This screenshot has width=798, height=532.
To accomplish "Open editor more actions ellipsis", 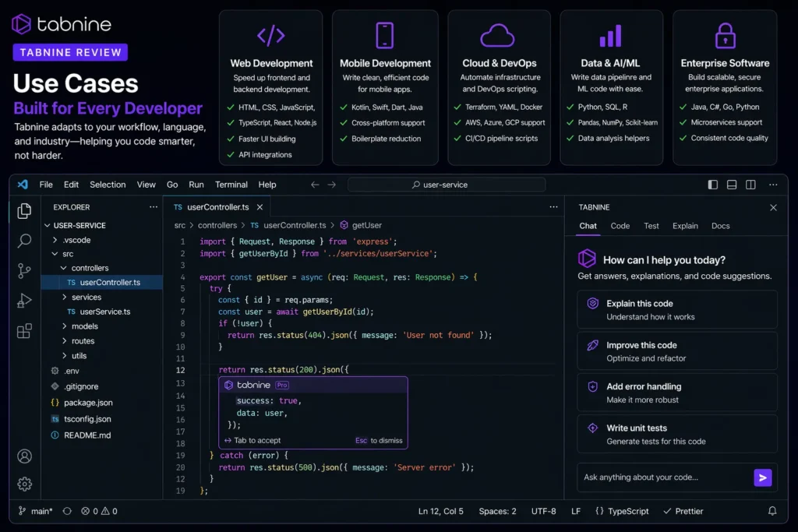I will (553, 207).
